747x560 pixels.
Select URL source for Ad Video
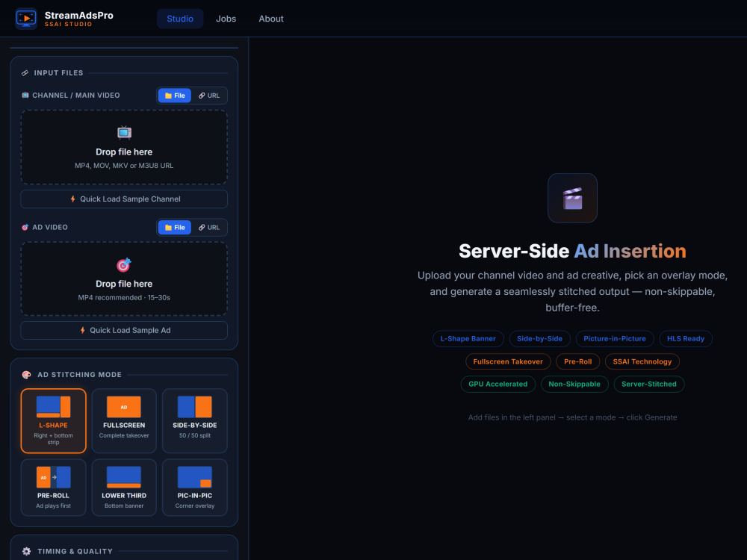point(209,227)
